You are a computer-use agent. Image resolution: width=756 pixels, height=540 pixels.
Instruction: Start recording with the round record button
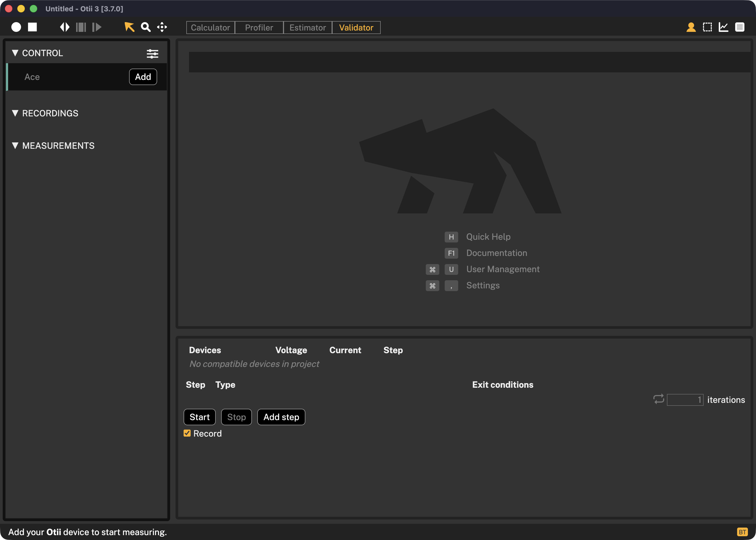[x=16, y=27]
